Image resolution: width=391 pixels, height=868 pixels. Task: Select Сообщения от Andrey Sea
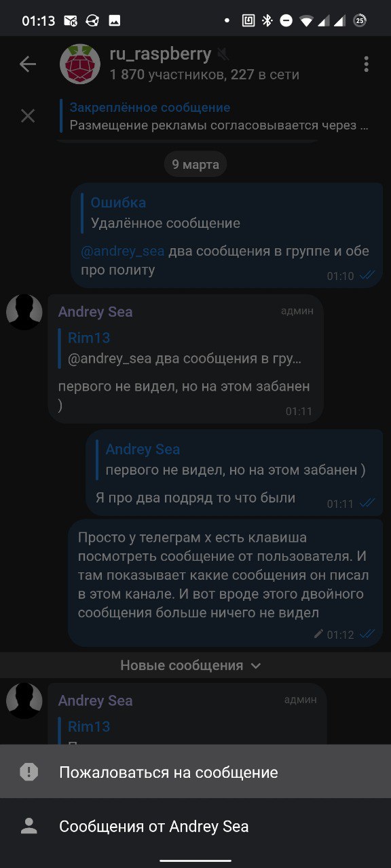pyautogui.click(x=195, y=826)
